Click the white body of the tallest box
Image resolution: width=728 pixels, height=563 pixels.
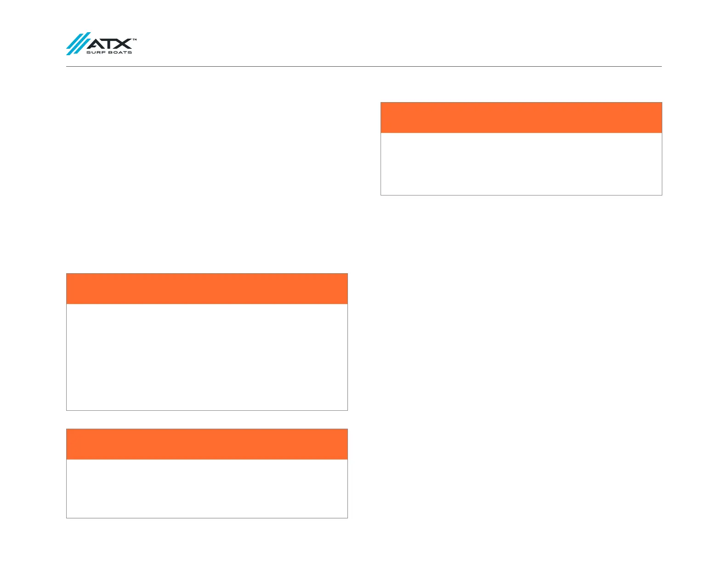[207, 357]
